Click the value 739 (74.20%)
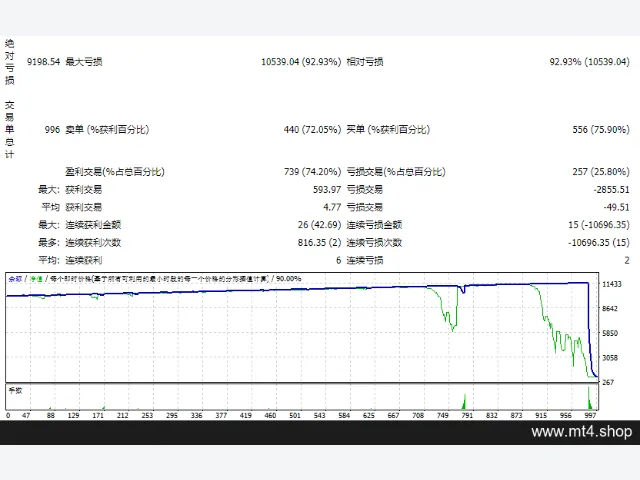Image resolution: width=640 pixels, height=480 pixels. tap(312, 171)
